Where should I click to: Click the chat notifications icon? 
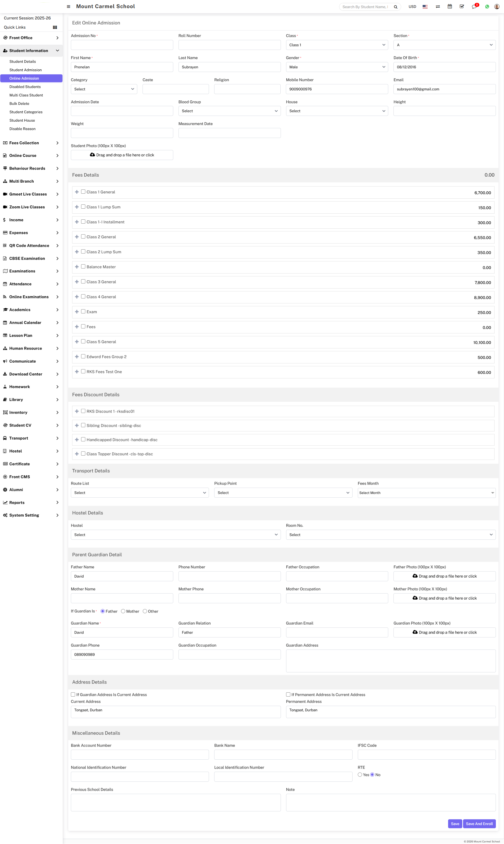pos(474,7)
